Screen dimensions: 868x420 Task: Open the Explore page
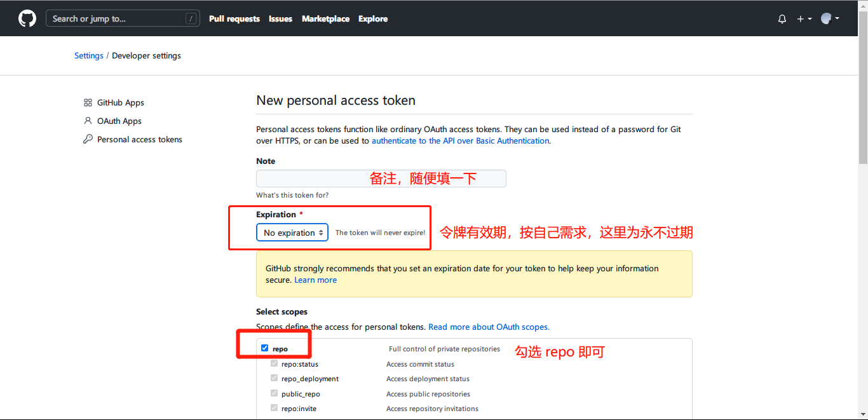pyautogui.click(x=373, y=19)
